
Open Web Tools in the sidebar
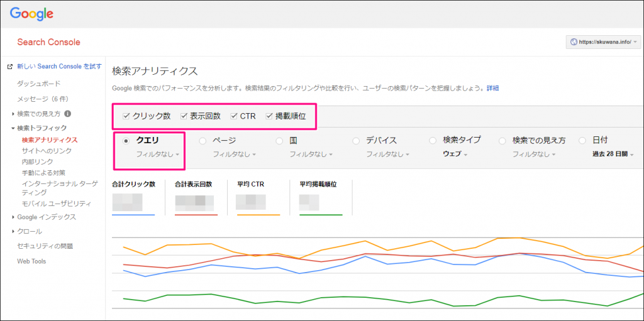[x=31, y=261]
